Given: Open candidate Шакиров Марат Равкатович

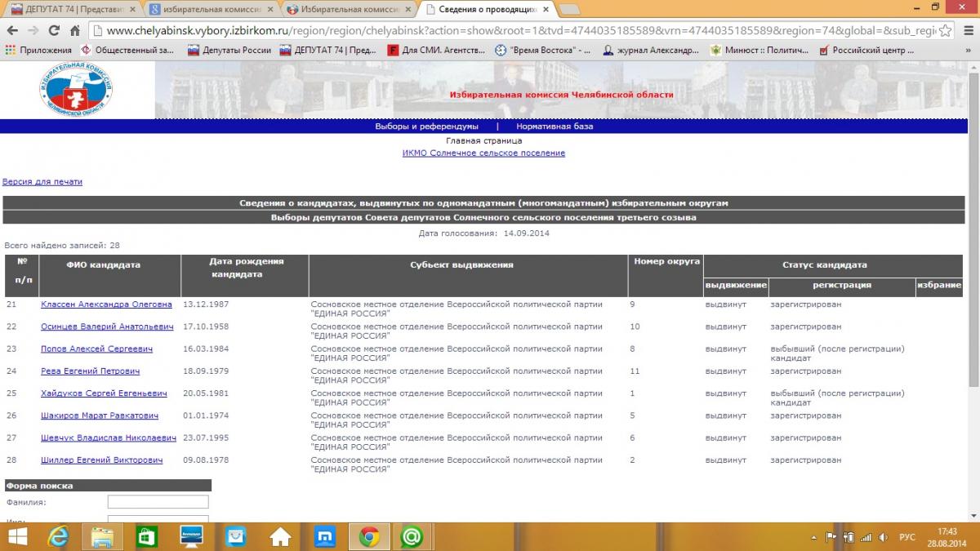Looking at the screenshot, I should point(100,415).
